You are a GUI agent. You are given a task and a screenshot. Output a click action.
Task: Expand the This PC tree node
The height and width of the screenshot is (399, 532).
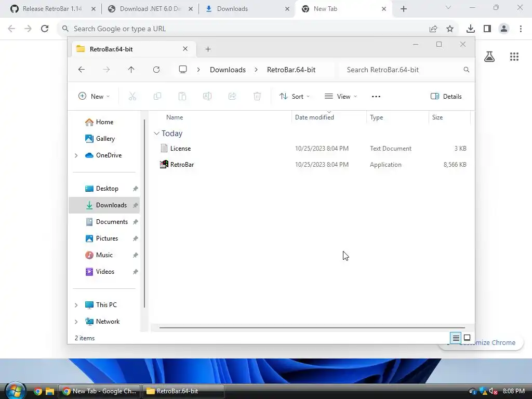tap(76, 305)
